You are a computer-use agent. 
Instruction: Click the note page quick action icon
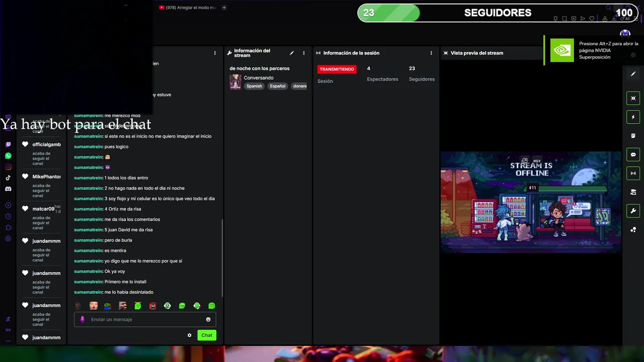click(x=633, y=136)
